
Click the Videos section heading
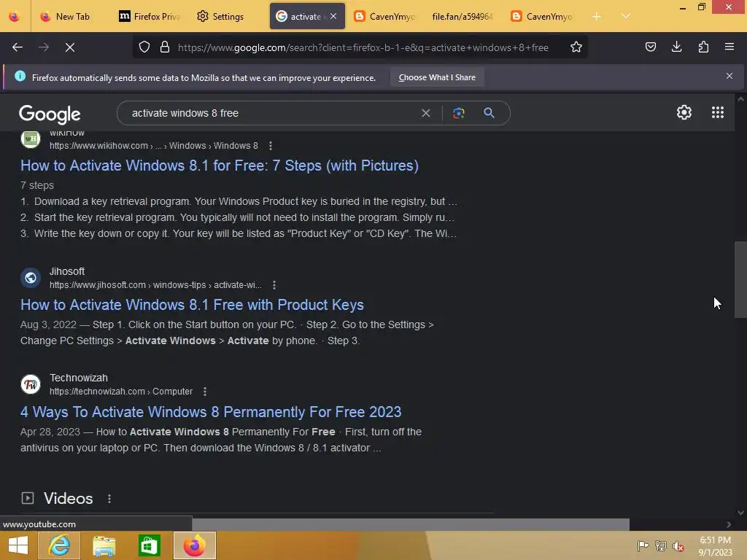(x=68, y=499)
